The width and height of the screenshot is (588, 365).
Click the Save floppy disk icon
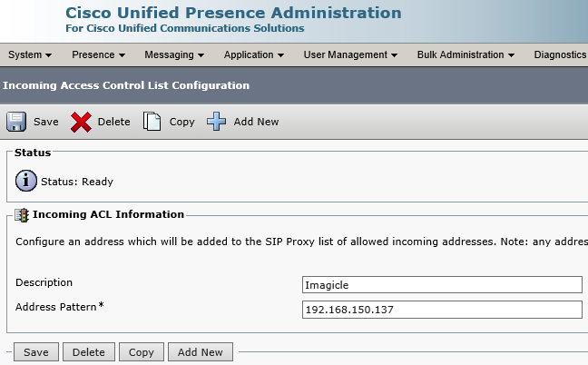[x=16, y=122]
